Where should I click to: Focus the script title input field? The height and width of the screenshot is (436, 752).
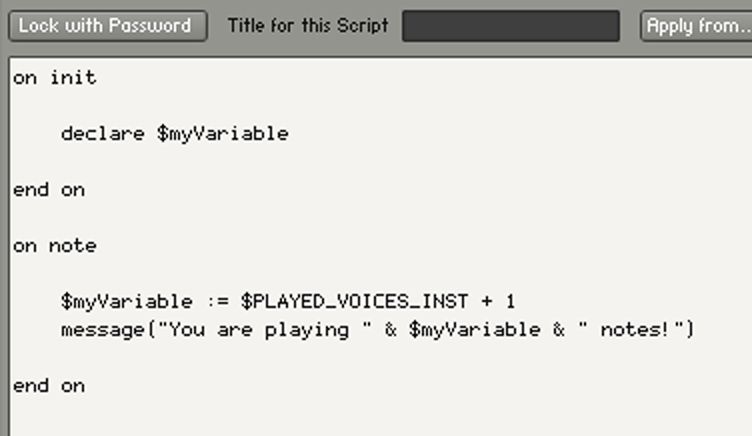coord(511,26)
